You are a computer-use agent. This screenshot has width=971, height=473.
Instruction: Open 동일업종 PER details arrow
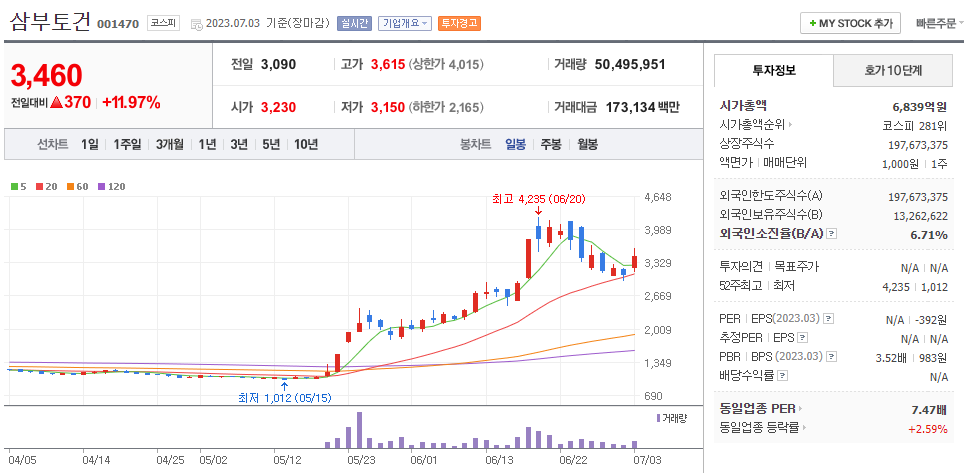click(x=800, y=409)
